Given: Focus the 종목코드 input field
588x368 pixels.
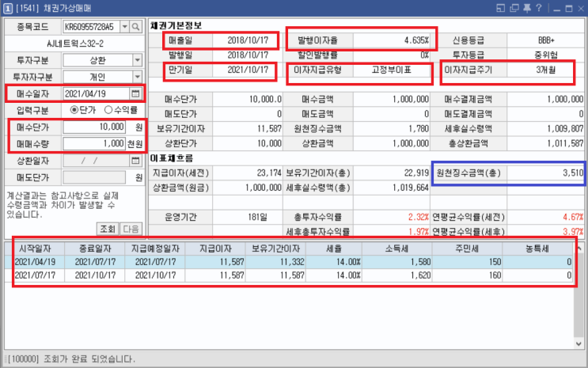Looking at the screenshot, I should tap(92, 27).
